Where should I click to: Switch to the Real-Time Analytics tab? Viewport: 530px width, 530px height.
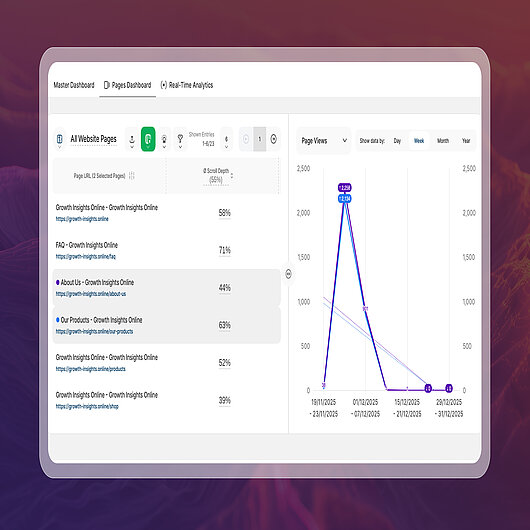[187, 85]
